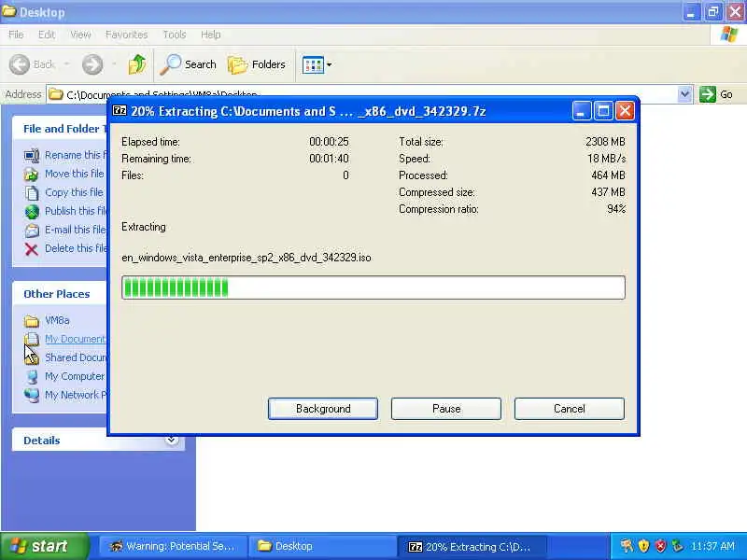The width and height of the screenshot is (747, 560).
Task: Click the Move this file icon
Action: 32,175
